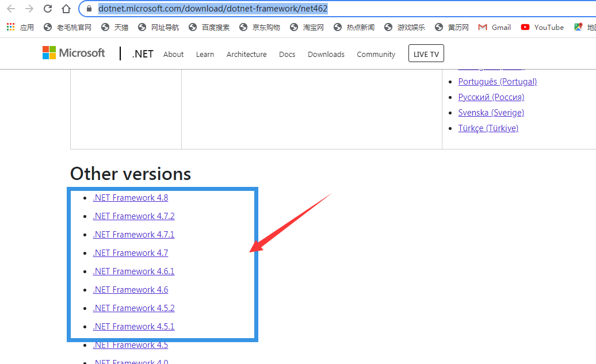Click the Microsoft logo

(x=74, y=53)
